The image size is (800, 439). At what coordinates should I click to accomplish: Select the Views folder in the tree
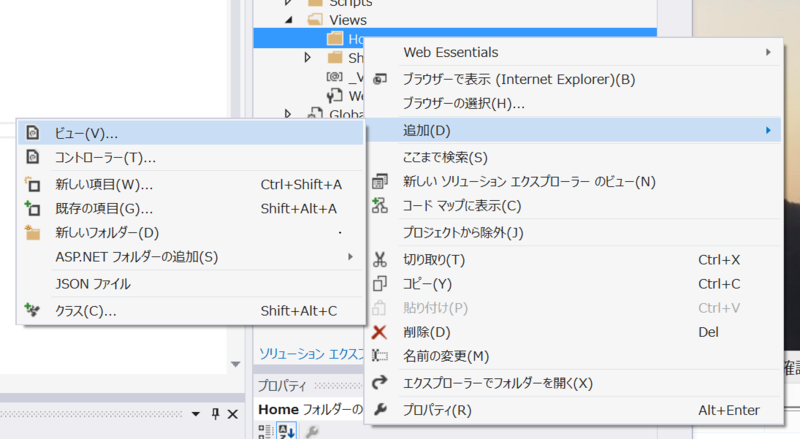click(348, 20)
